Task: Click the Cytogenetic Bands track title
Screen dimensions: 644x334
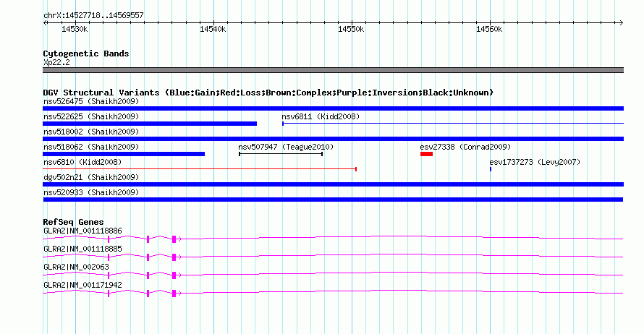Action: click(x=86, y=53)
